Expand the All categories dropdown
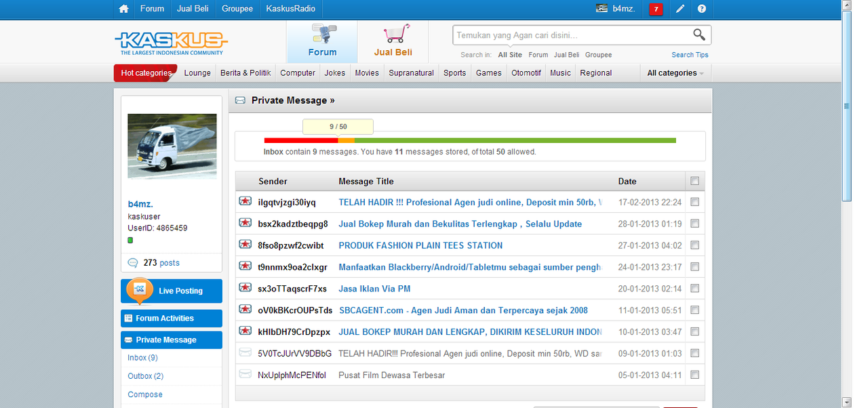This screenshot has height=408, width=868. point(675,73)
